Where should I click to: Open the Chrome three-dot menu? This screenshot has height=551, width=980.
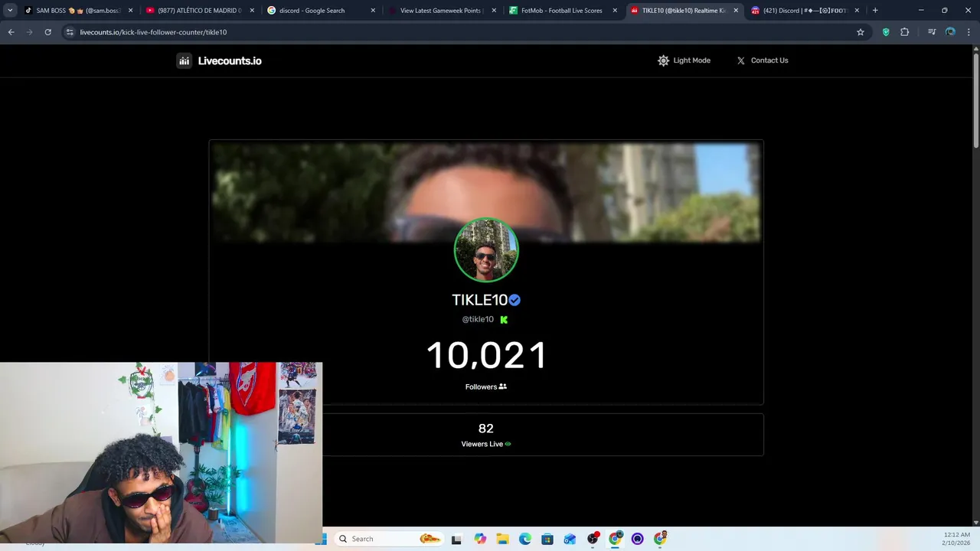969,32
